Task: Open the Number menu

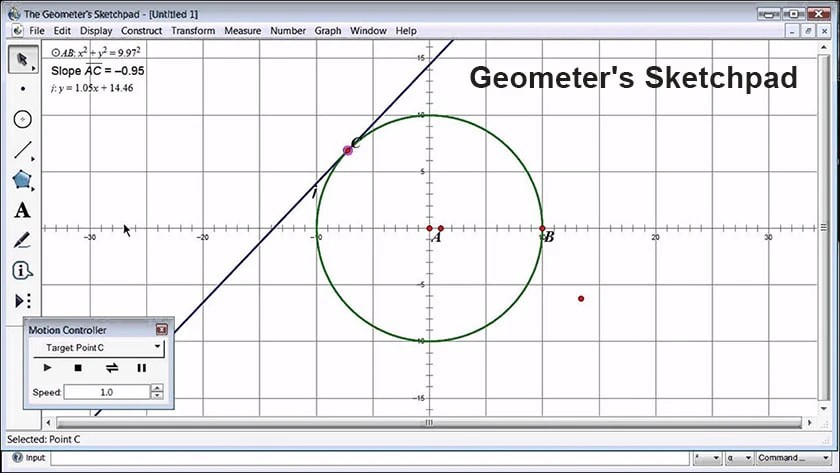Action: (x=288, y=31)
